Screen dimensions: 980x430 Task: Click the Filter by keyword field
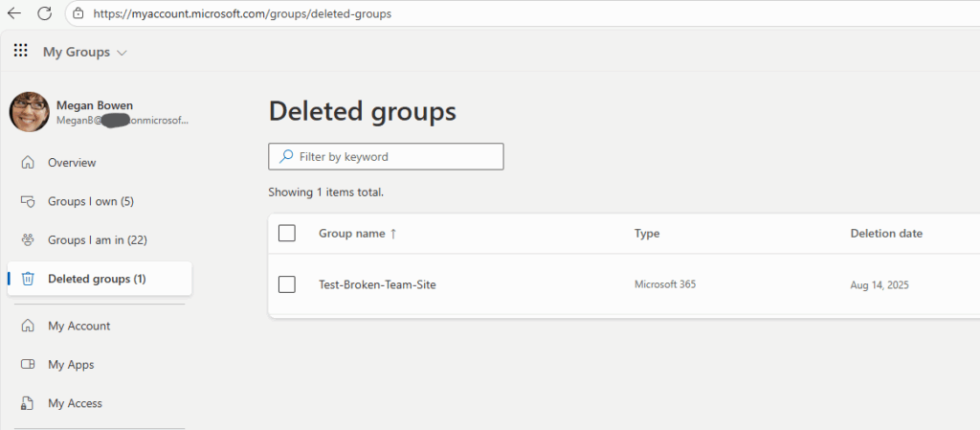386,156
